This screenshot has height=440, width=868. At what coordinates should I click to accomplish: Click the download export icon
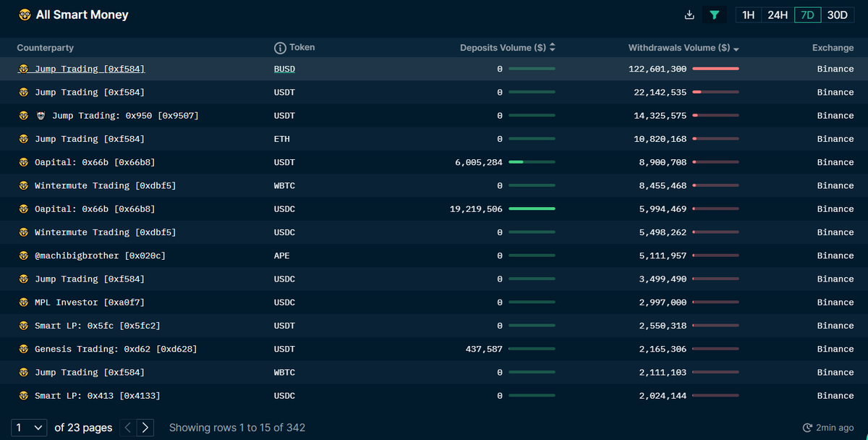click(689, 15)
